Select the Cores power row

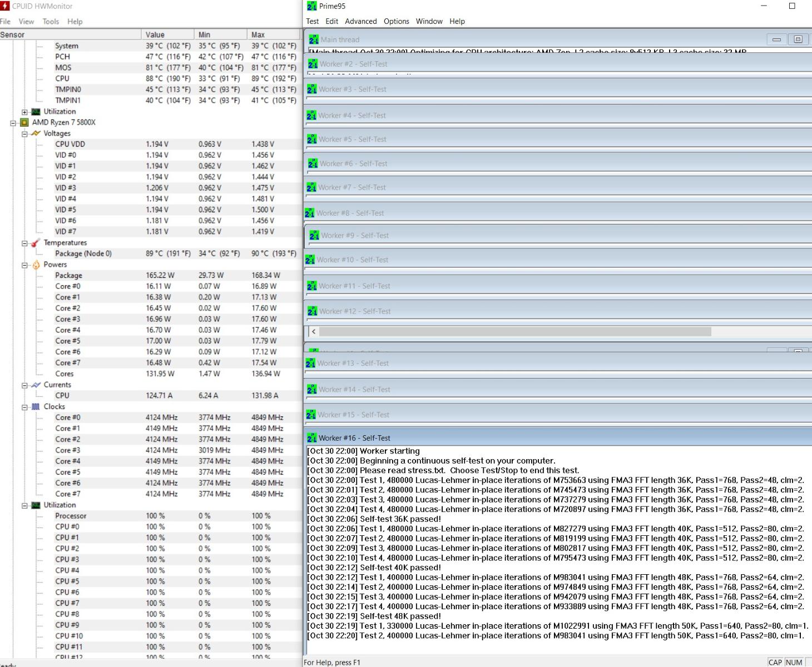tap(150, 374)
